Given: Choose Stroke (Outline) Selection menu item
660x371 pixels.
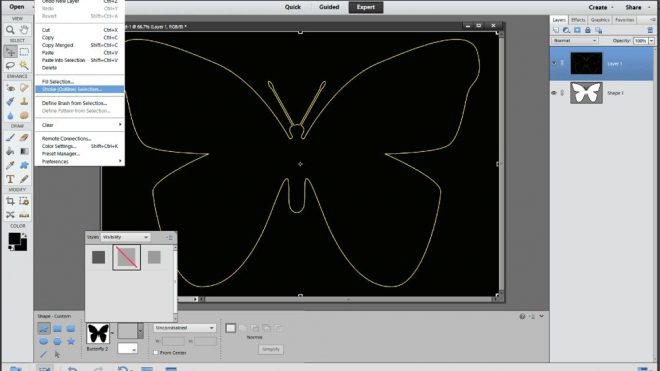Looking at the screenshot, I should coord(80,89).
